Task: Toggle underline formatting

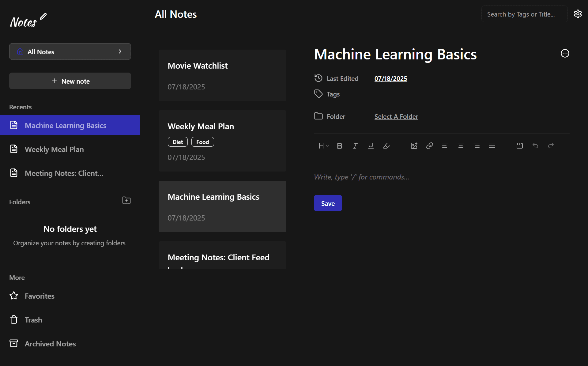Action: tap(371, 146)
